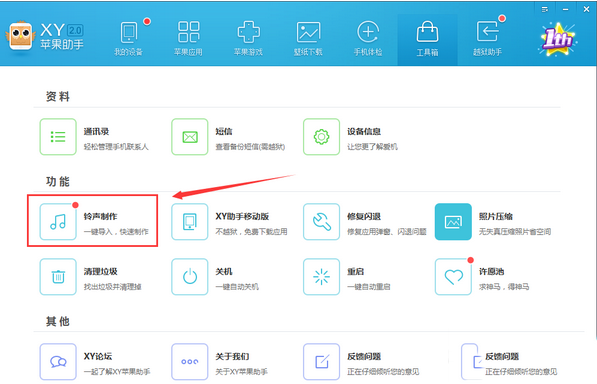The width and height of the screenshot is (597, 384).
Task: Click the 关机 title text
Action: click(x=224, y=272)
